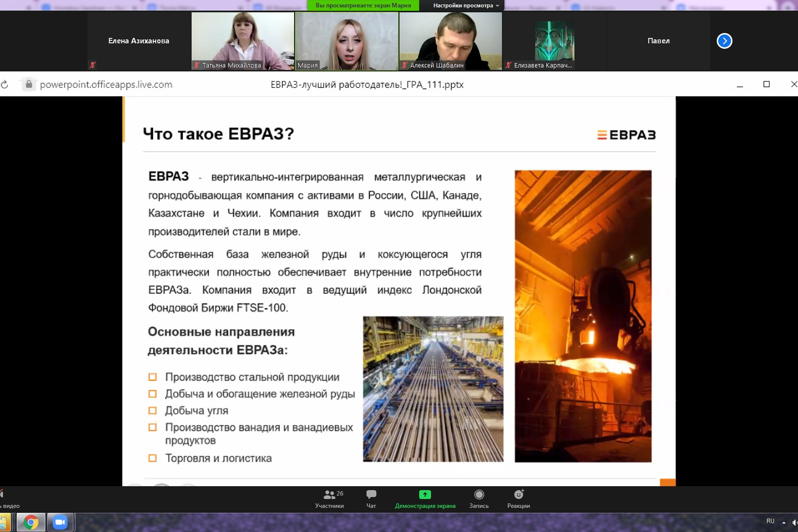Click bullet Производство ванадия и ванадиевых продуктов

(259, 433)
